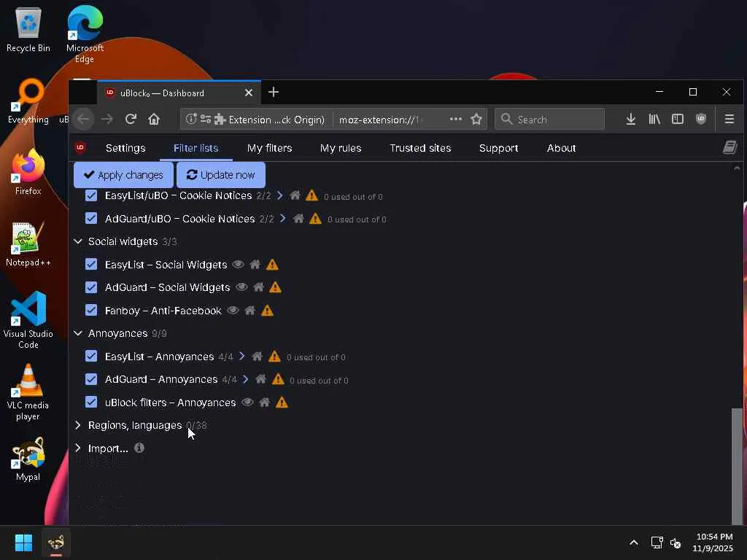Click the uBlock Origin shield toolbar icon
The width and height of the screenshot is (747, 560).
coord(701,119)
